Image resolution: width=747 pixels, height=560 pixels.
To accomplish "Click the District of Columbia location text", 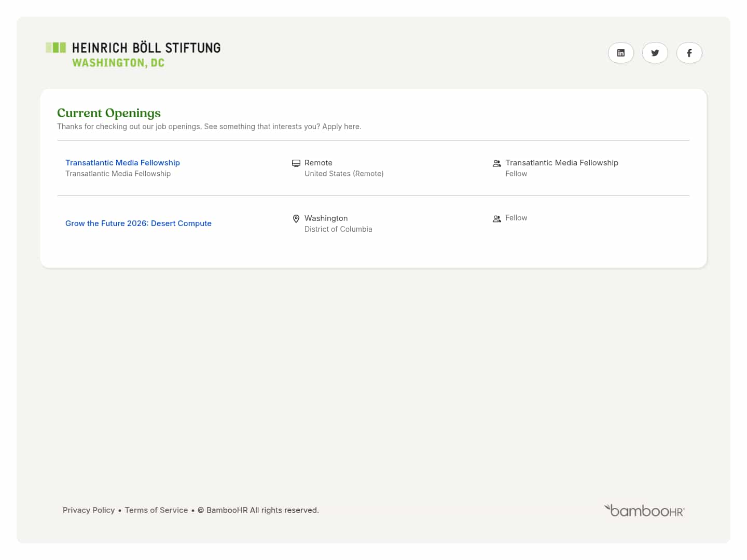I will pos(338,229).
